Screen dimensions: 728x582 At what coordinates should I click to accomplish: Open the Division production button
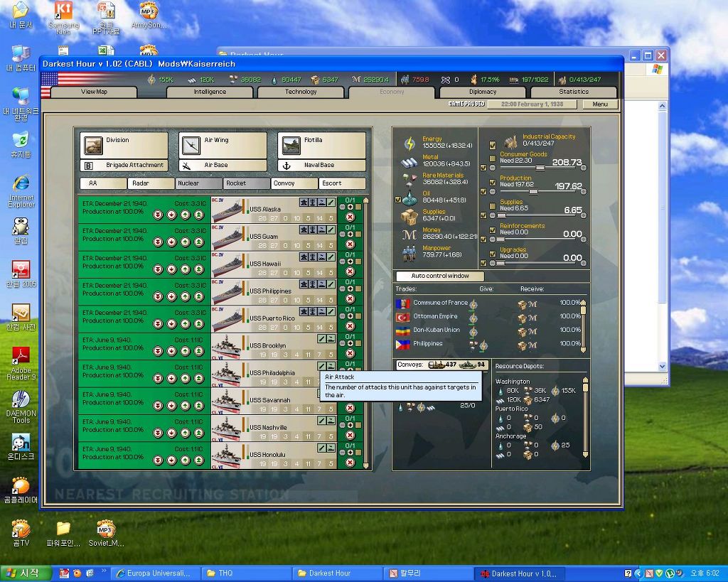coord(124,145)
